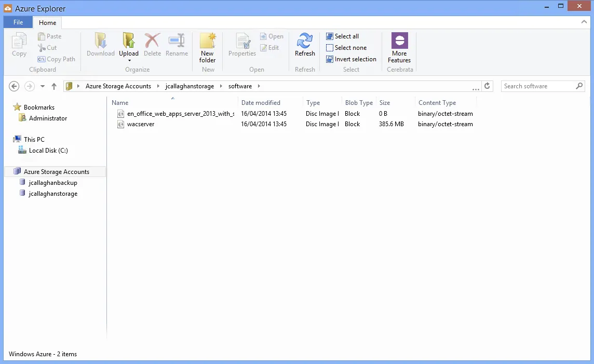This screenshot has height=364, width=594.
Task: Switch to the Home ribbon tab
Action: tap(47, 23)
